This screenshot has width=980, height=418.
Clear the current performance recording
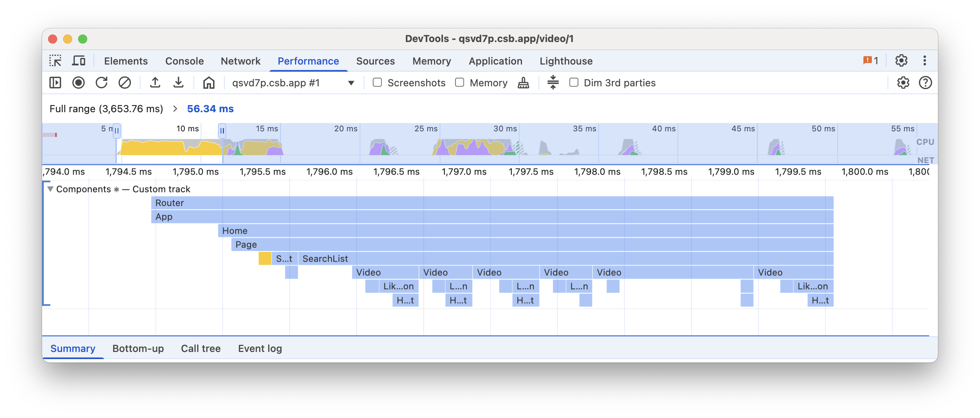(125, 83)
